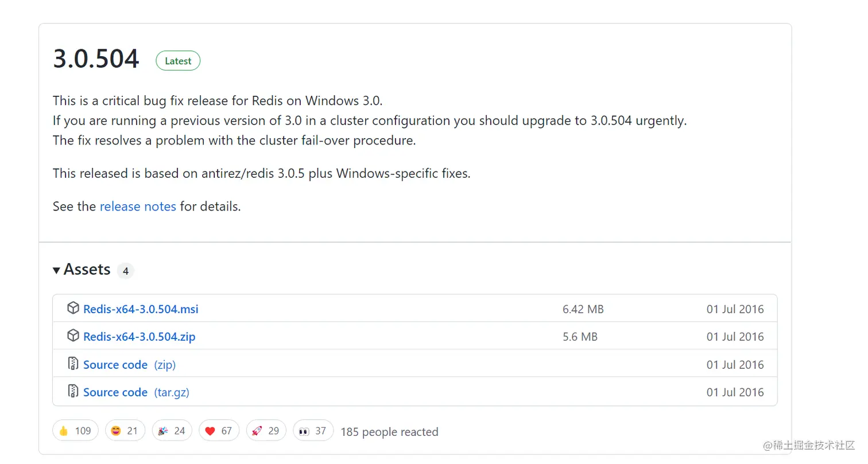This screenshot has height=464, width=868.
Task: Click the 3.0.504 release title
Action: point(96,59)
